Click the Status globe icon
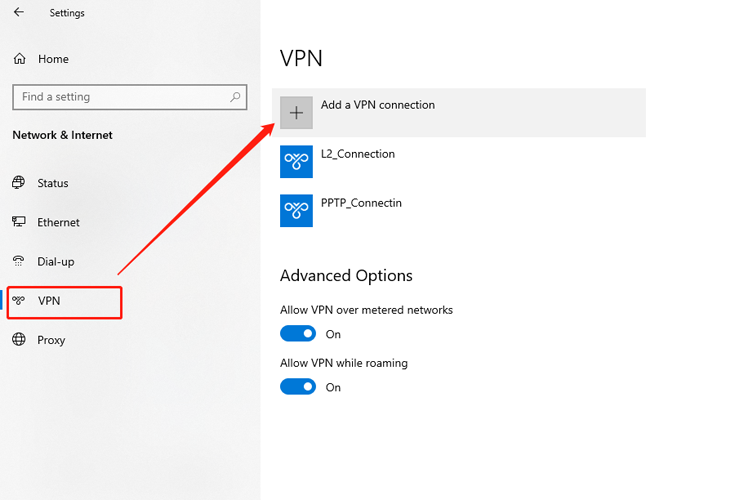Viewport: 735px width, 500px height. point(19,182)
